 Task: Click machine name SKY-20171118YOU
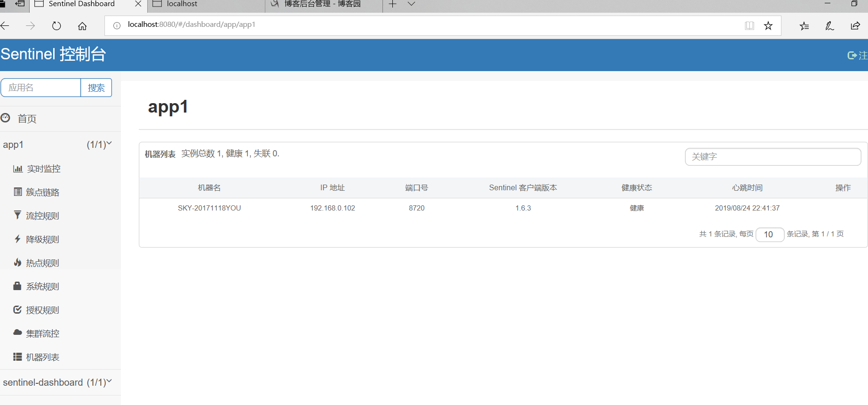point(209,208)
